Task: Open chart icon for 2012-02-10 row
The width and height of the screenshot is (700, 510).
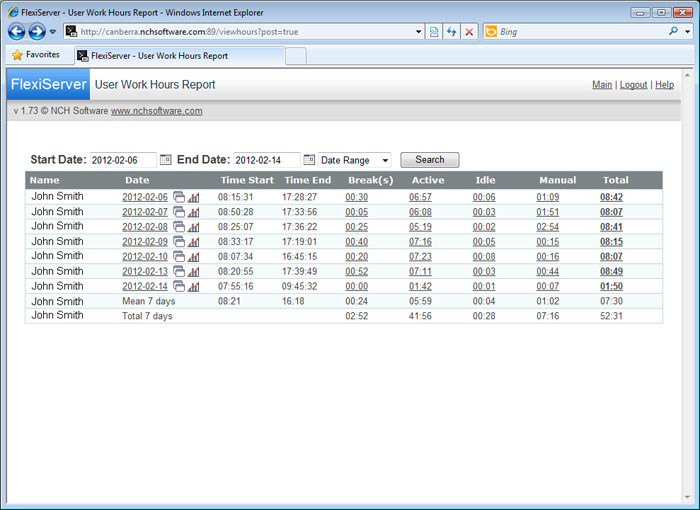Action: tap(193, 257)
